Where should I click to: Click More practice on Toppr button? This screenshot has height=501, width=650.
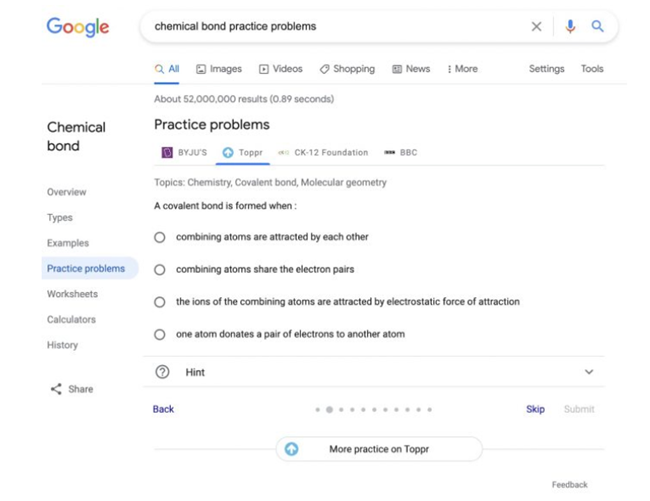(379, 449)
